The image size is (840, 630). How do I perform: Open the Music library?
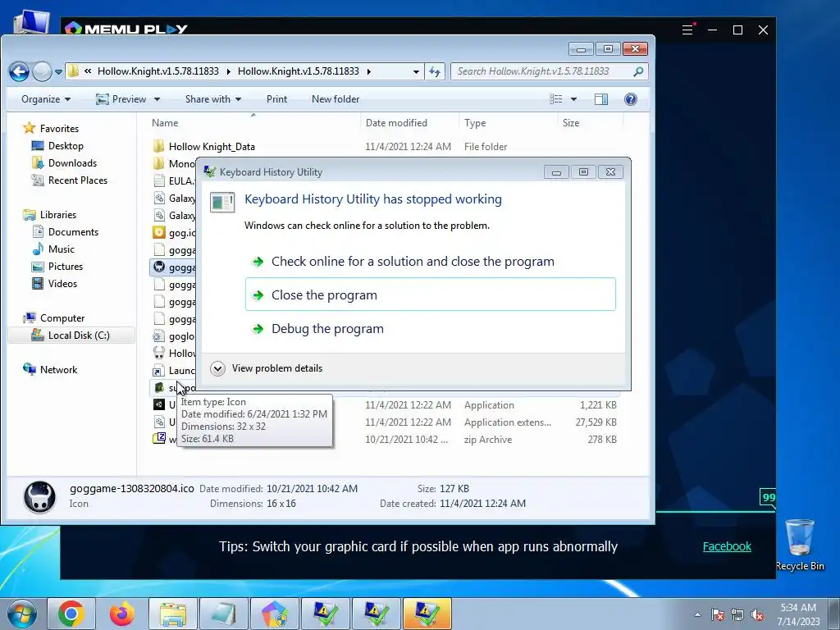[x=61, y=249]
